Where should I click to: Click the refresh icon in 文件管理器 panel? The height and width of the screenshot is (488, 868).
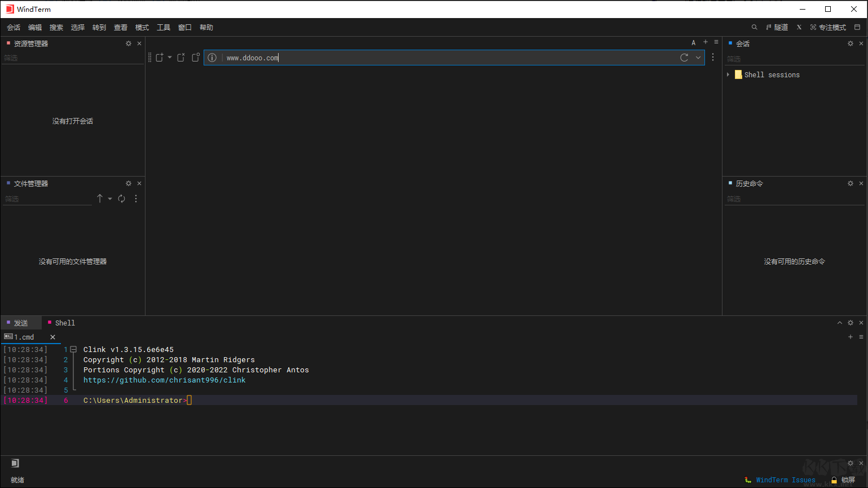tap(122, 199)
